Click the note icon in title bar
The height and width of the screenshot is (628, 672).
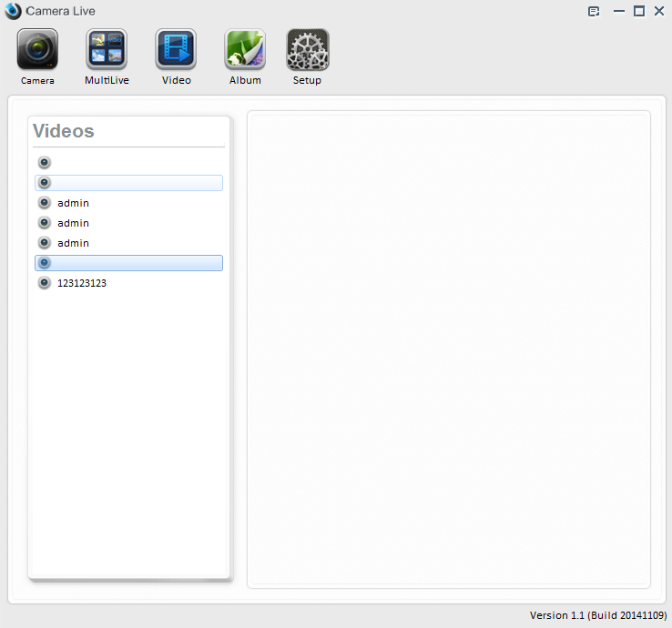click(x=594, y=12)
